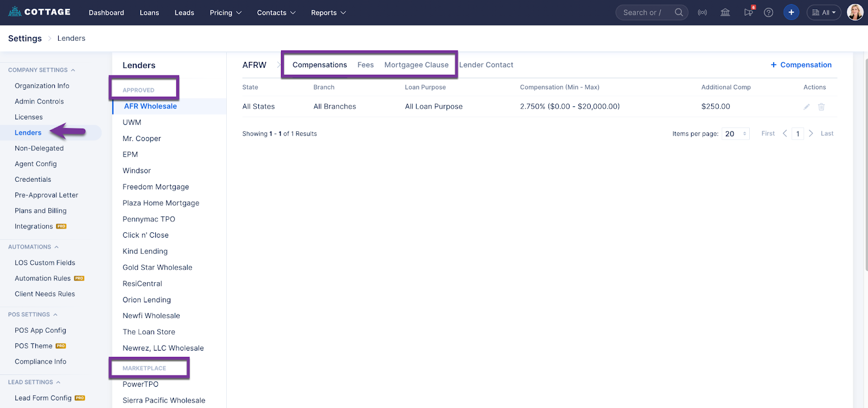The width and height of the screenshot is (868, 408).
Task: Switch to the Lender Contact tab
Action: (x=486, y=65)
